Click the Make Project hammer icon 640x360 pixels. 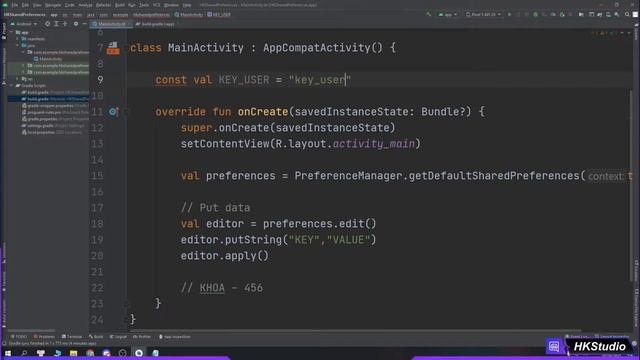point(429,15)
